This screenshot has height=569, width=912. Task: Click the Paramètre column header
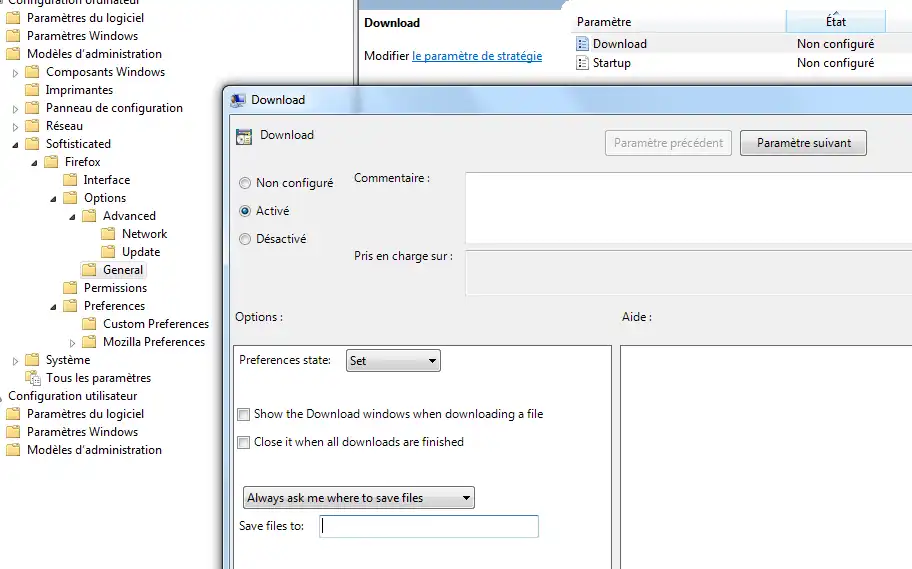678,22
